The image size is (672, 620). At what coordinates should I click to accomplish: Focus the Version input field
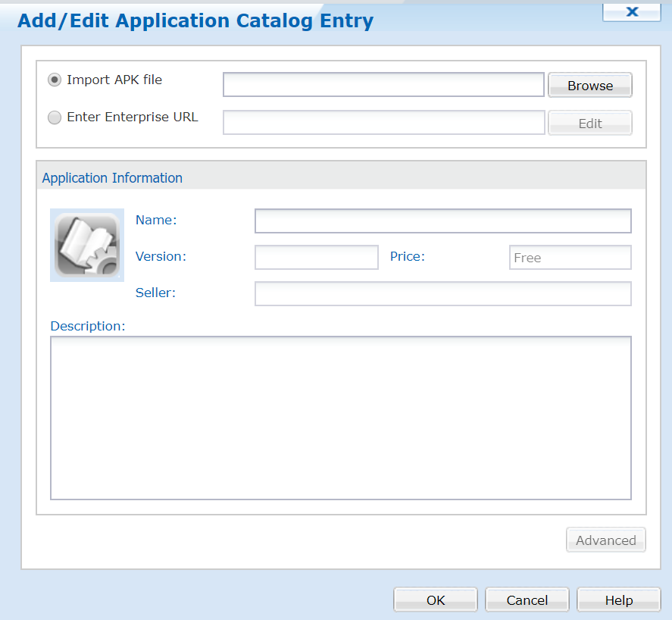tap(316, 258)
